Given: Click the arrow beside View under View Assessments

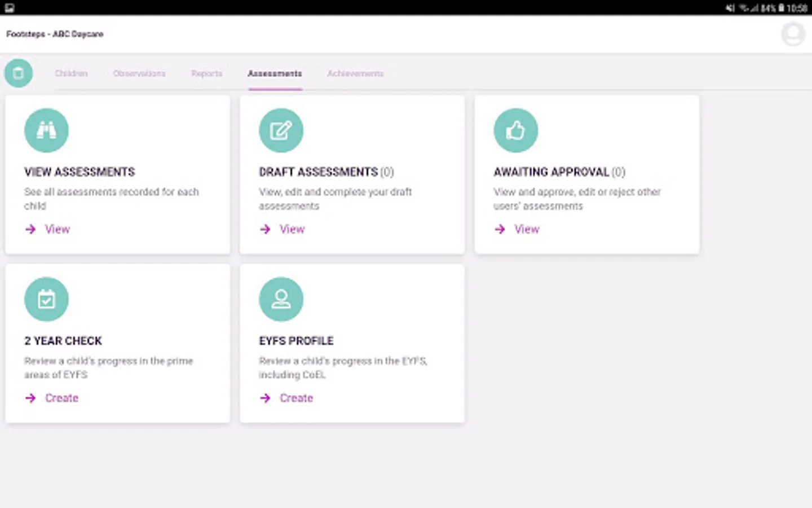Looking at the screenshot, I should click(x=30, y=229).
